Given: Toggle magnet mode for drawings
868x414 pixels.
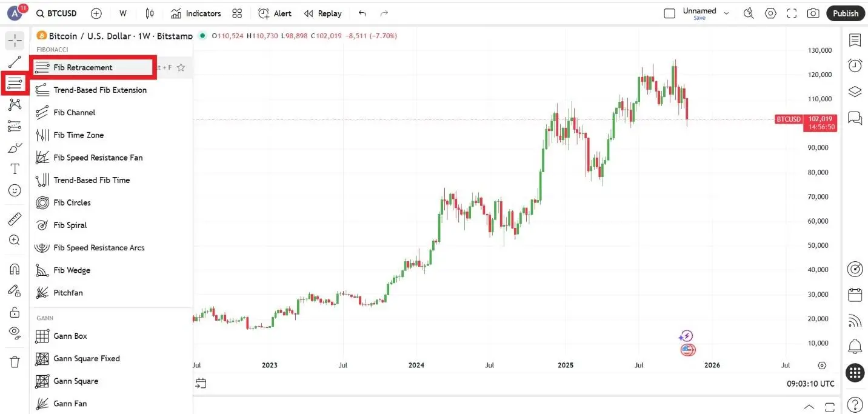Looking at the screenshot, I should [x=15, y=269].
